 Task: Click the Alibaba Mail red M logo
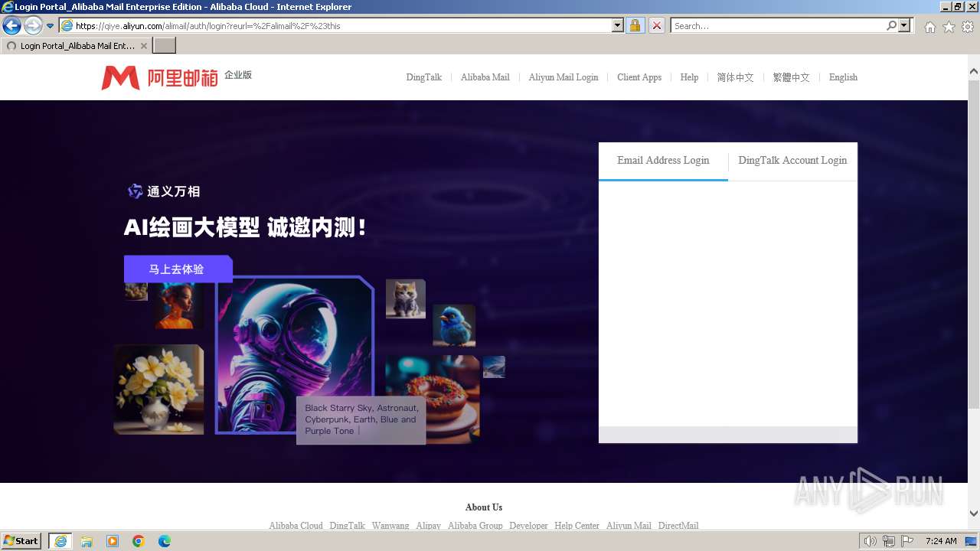(x=120, y=77)
